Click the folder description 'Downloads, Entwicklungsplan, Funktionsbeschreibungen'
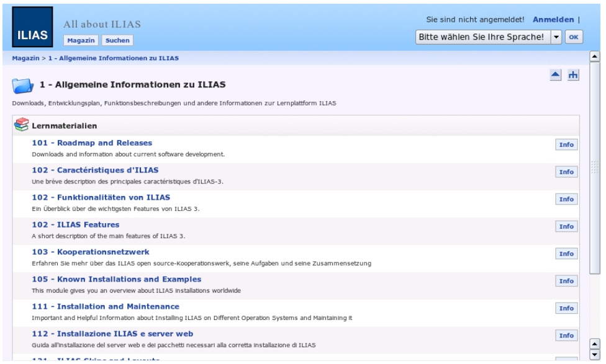Screen dimensions: 606x364 click(174, 103)
